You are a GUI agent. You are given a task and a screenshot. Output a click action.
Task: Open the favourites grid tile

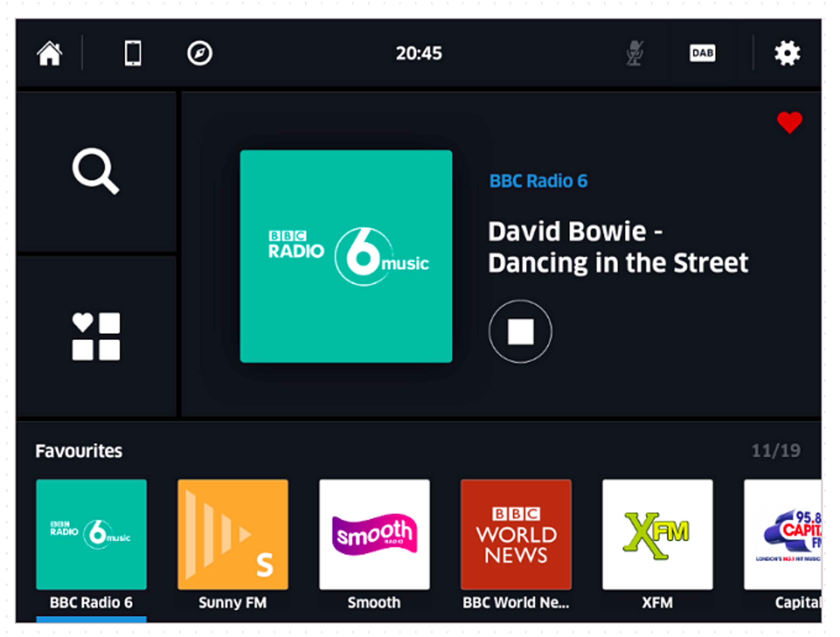click(x=96, y=336)
